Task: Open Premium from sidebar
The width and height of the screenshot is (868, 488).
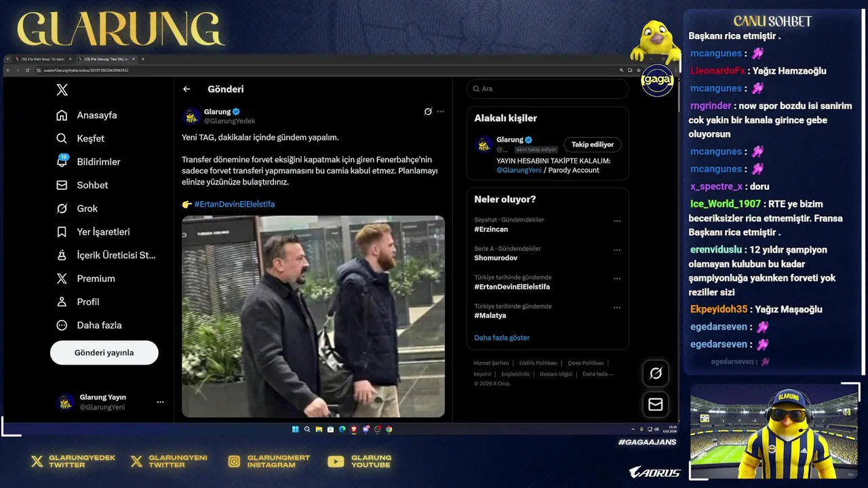Action: tap(85, 279)
